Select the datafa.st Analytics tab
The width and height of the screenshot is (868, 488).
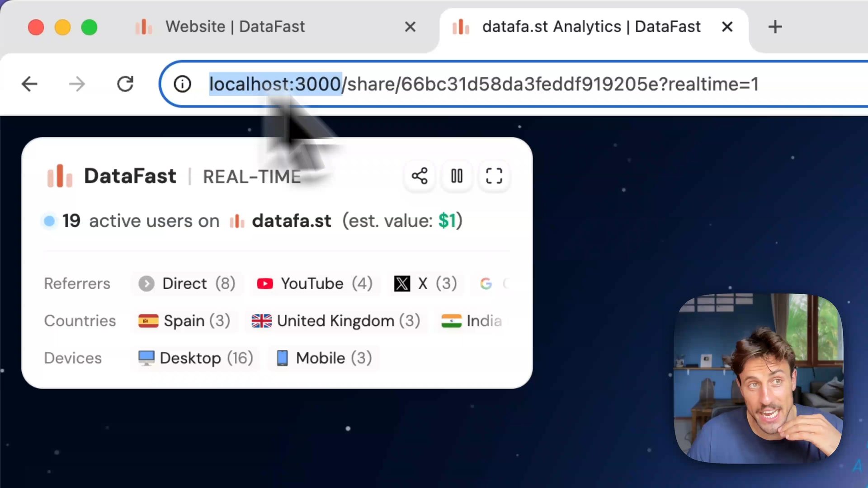click(x=591, y=27)
